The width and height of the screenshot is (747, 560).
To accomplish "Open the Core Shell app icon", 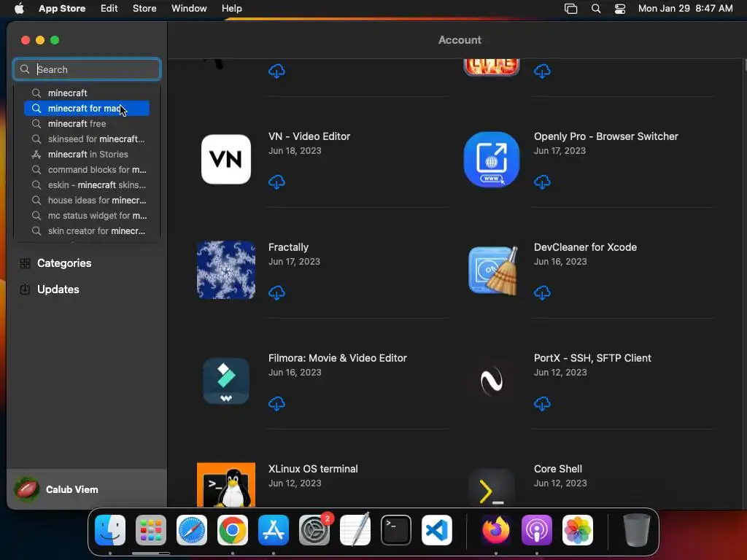I will 491,488.
